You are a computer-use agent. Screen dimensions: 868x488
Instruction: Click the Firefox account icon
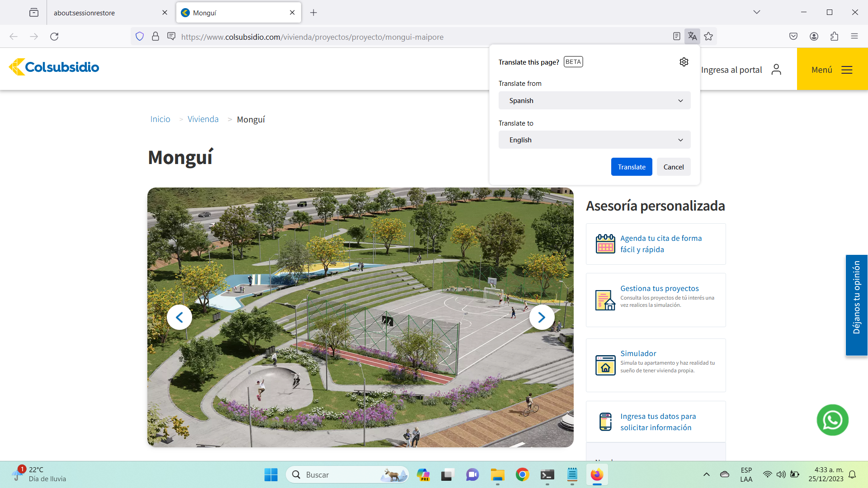pos(814,37)
